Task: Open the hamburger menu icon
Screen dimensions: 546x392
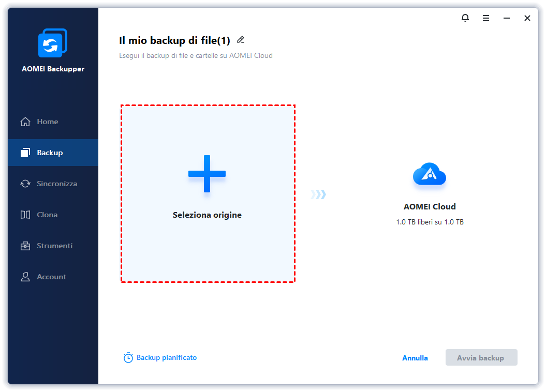Action: (x=486, y=18)
